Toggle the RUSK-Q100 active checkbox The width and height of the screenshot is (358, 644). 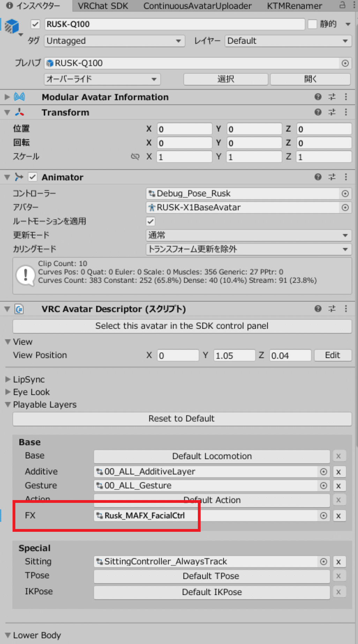35,24
